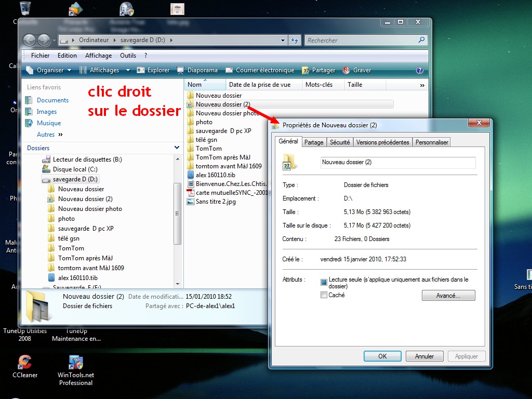Image resolution: width=532 pixels, height=399 pixels.
Task: Switch to the Partage tab
Action: pos(314,142)
